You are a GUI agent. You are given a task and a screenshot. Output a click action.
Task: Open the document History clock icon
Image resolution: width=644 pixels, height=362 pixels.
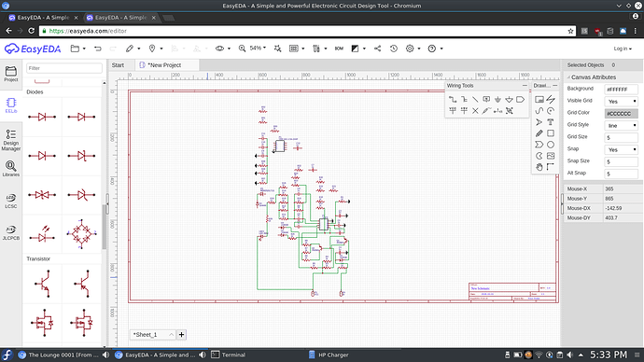[394, 49]
